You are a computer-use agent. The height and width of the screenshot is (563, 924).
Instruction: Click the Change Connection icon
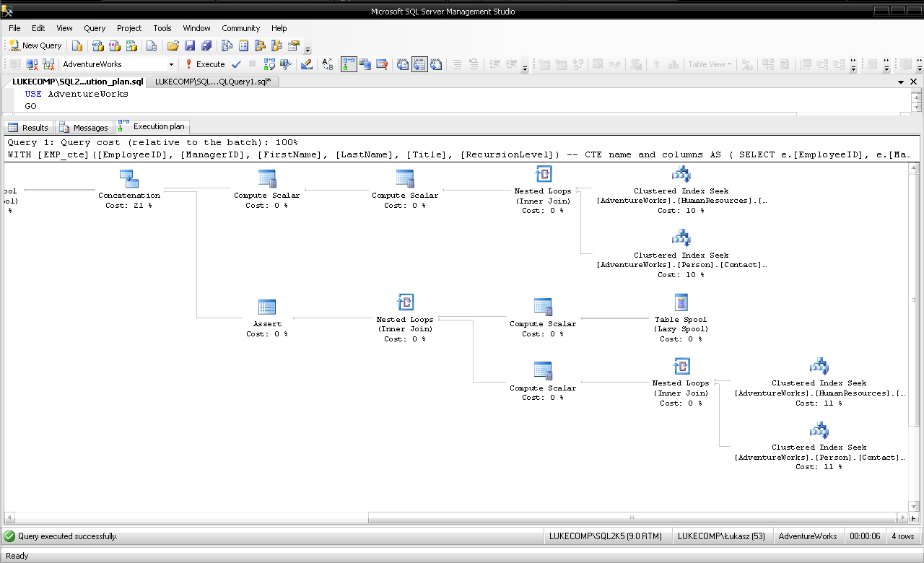(x=48, y=64)
